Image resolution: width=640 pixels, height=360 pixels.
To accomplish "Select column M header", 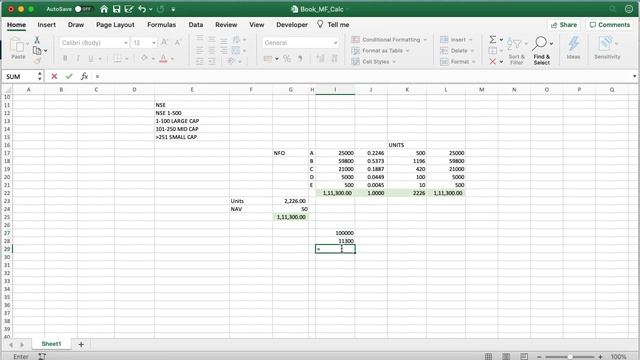I will 482,89.
